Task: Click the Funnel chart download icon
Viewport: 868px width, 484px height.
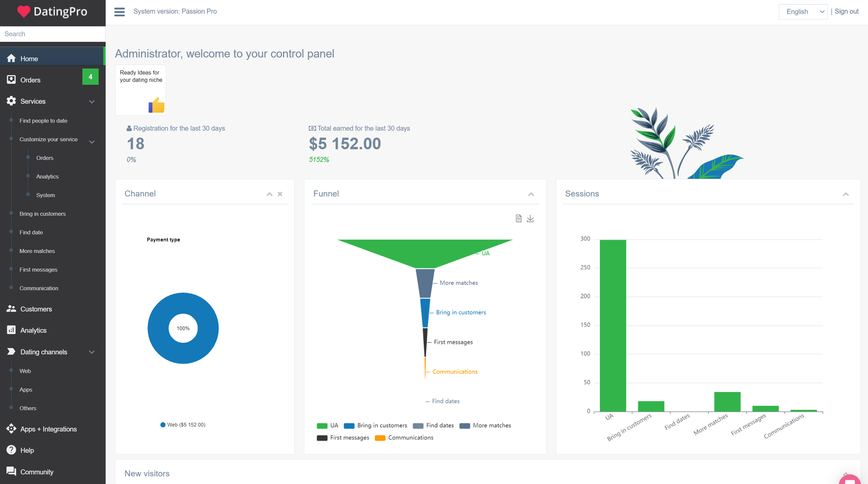Action: 530,219
